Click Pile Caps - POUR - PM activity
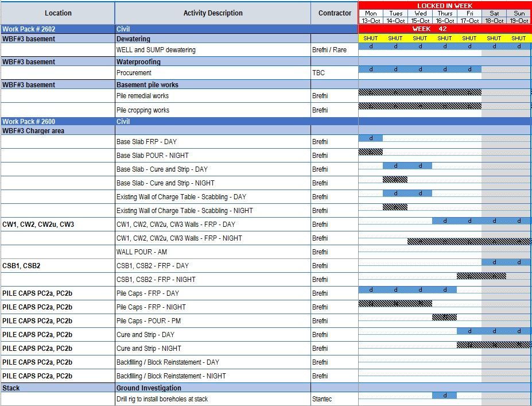Viewport: 532px width, 406px height. (213, 321)
